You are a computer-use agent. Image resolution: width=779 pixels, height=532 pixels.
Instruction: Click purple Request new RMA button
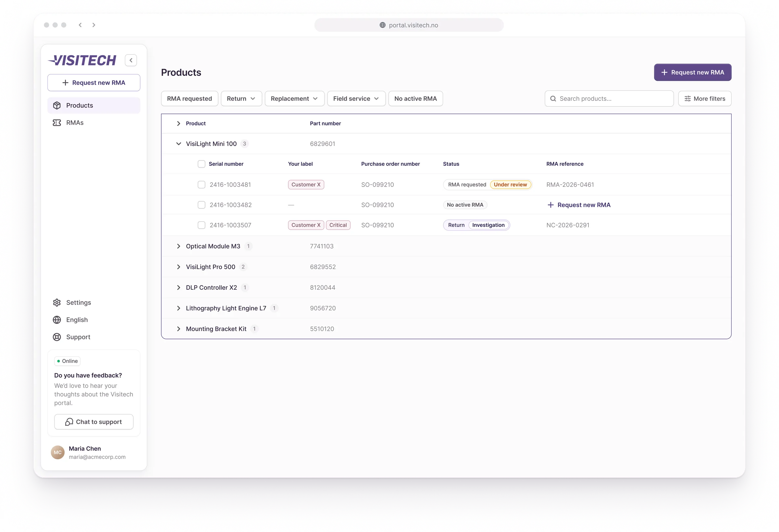[x=693, y=72]
